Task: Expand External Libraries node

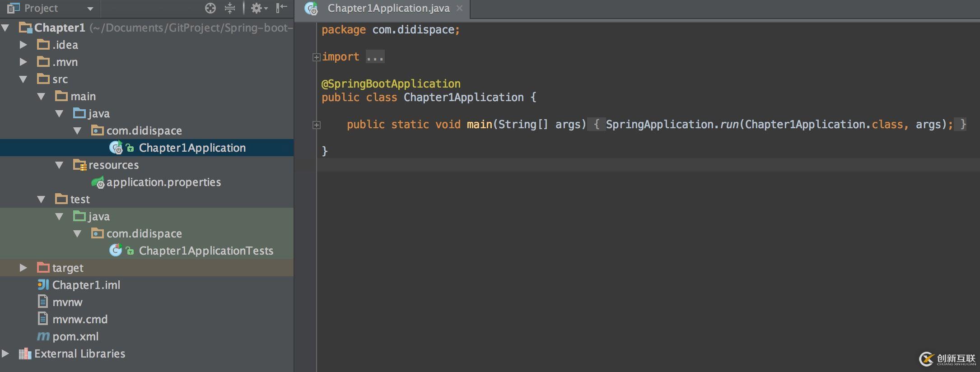Action: tap(5, 353)
